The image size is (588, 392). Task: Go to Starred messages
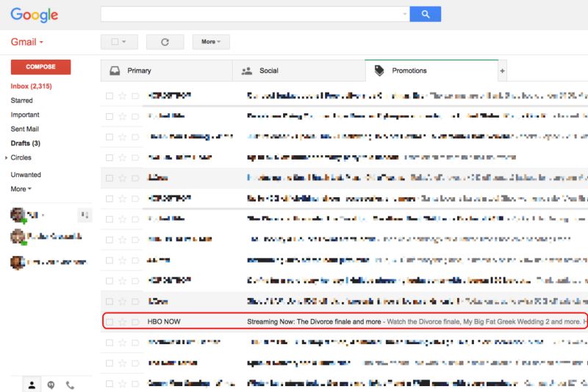tap(21, 101)
